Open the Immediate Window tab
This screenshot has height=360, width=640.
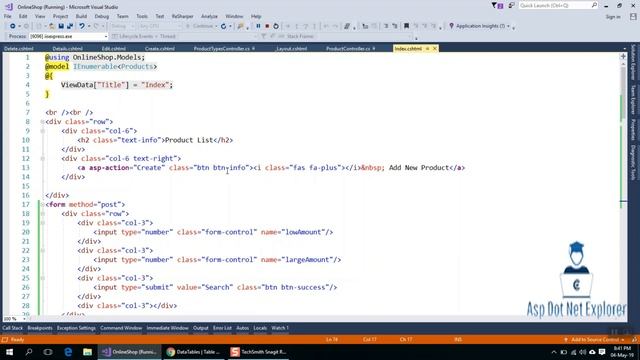(x=167, y=328)
